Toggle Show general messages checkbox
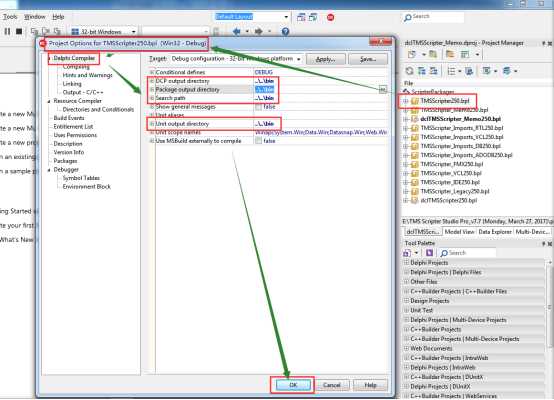Image resolution: width=554 pixels, height=400 pixels. tap(259, 107)
